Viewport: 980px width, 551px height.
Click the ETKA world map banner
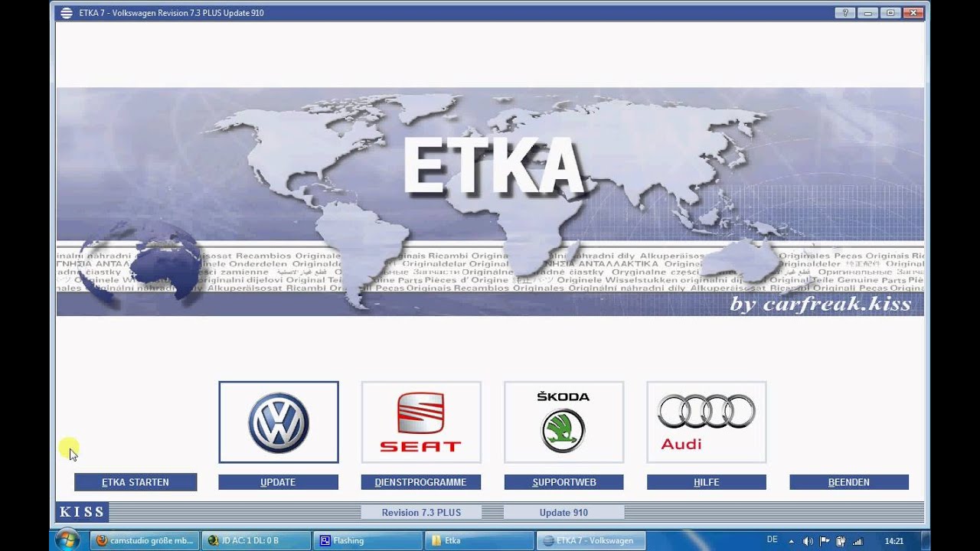pyautogui.click(x=490, y=201)
